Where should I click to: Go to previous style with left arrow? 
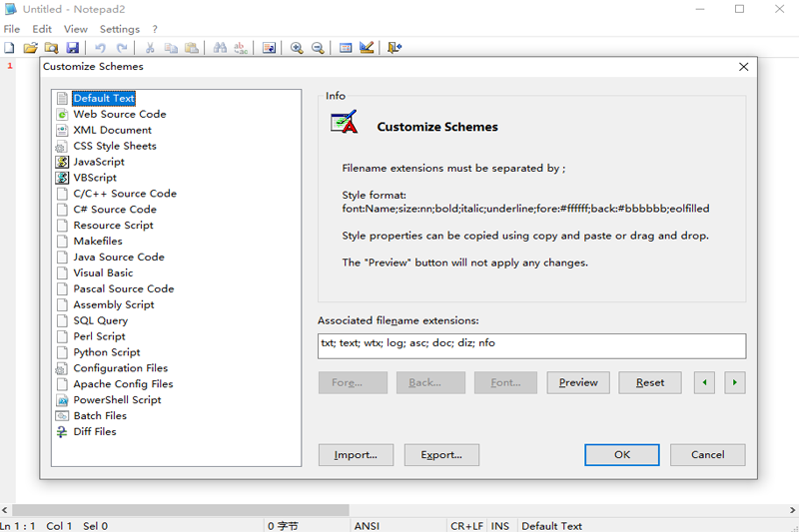point(704,382)
